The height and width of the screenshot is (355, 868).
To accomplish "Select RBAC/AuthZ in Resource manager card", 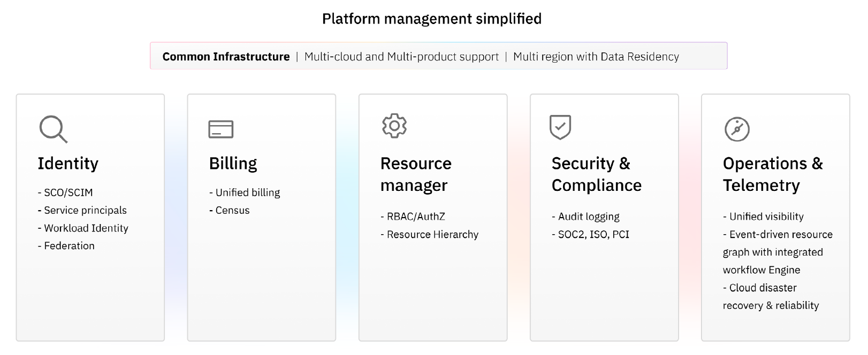I will (416, 217).
